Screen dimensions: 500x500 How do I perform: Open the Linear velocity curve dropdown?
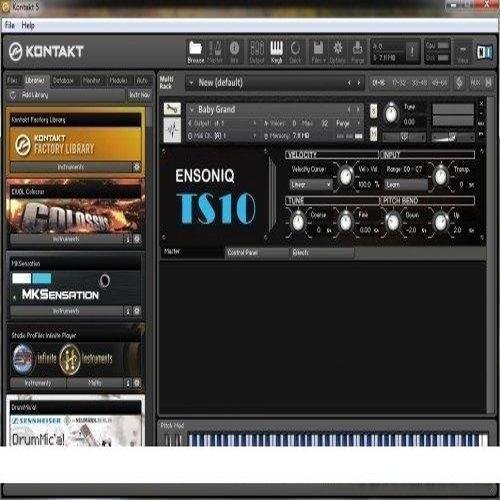[x=311, y=184]
